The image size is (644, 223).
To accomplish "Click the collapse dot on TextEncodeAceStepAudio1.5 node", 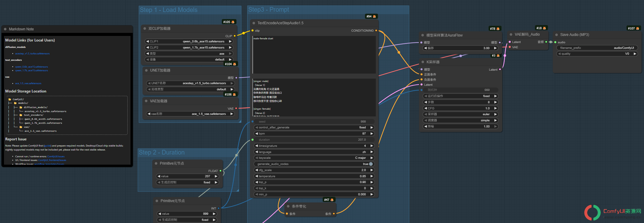I will tap(254, 23).
